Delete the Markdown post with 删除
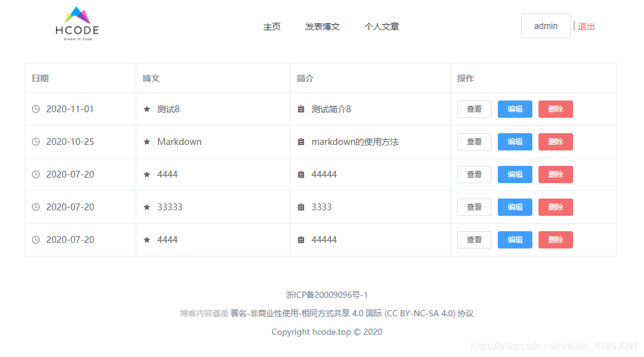 pyautogui.click(x=555, y=142)
